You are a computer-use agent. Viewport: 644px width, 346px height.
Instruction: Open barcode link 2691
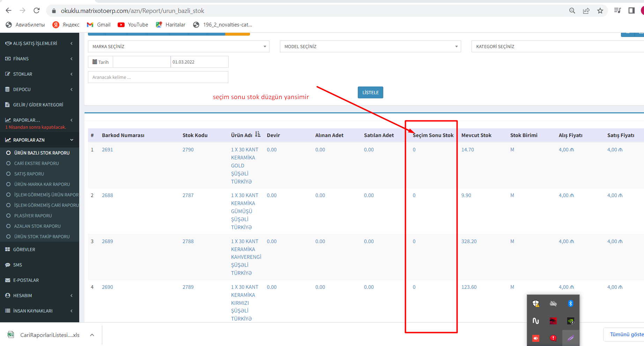108,150
